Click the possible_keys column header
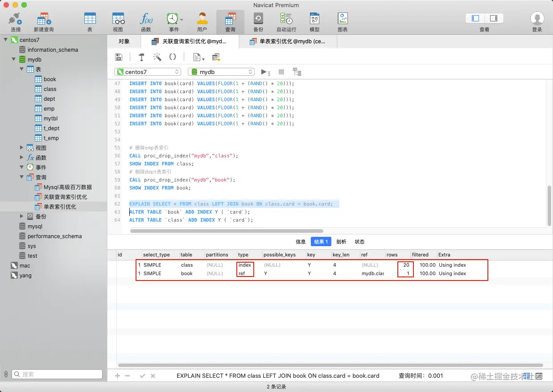553x392 pixels. click(x=284, y=255)
